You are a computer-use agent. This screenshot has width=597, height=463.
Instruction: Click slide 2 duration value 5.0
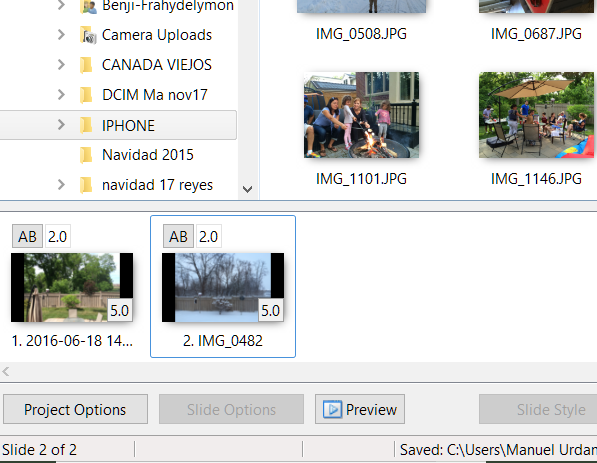point(270,311)
